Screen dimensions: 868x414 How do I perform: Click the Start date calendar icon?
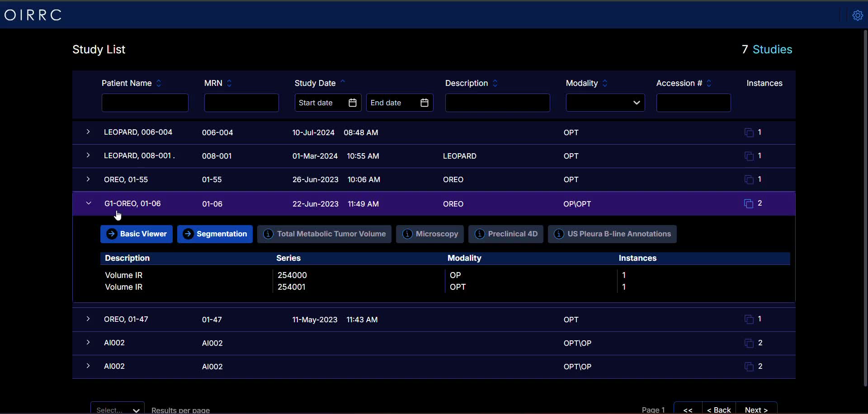[353, 103]
